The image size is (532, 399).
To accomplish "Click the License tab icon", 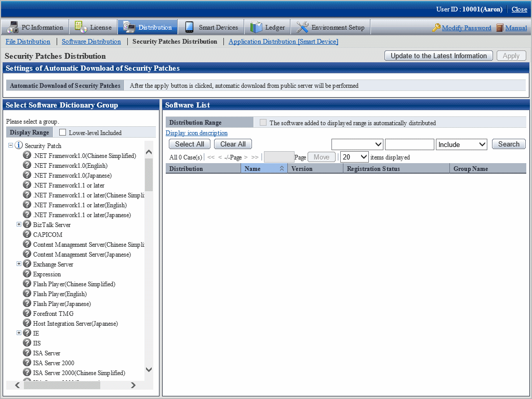I will [x=81, y=27].
